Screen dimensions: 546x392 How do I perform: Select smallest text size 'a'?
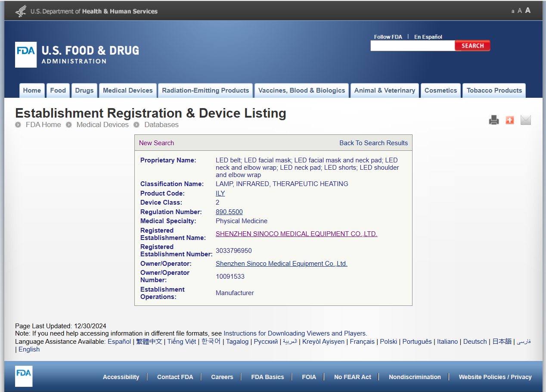pyautogui.click(x=513, y=11)
